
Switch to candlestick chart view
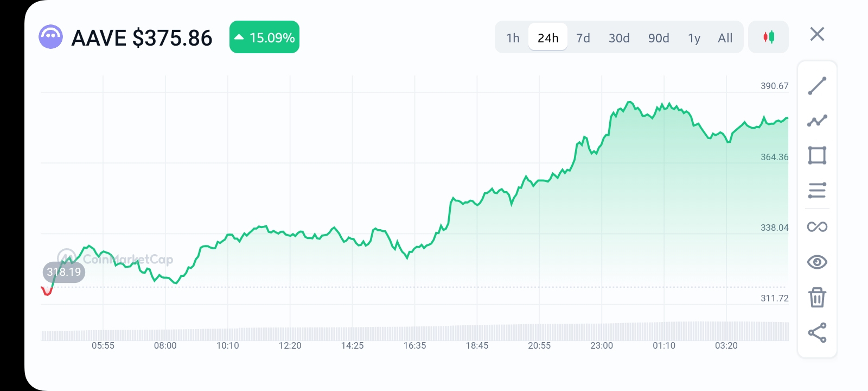(768, 37)
